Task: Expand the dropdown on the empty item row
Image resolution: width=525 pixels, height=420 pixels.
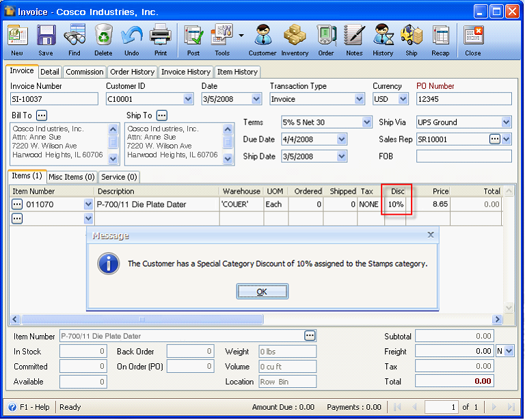Action: coord(88,219)
